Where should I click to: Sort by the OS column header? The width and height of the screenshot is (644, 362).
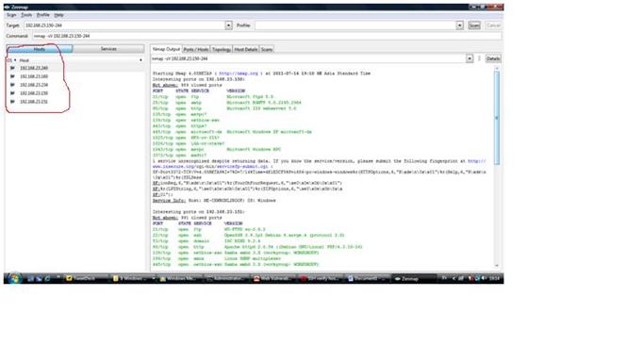[x=10, y=60]
